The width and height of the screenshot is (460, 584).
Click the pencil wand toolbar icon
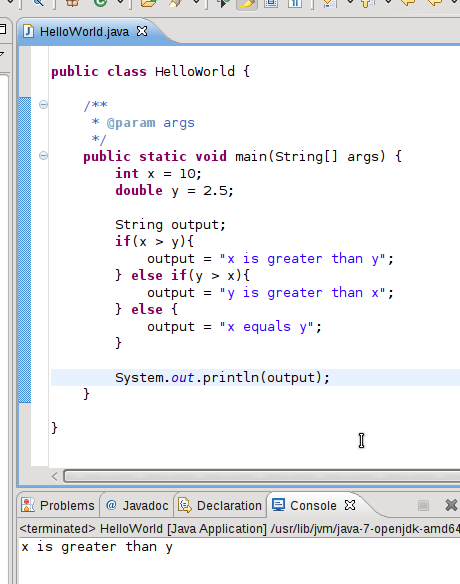[174, 3]
